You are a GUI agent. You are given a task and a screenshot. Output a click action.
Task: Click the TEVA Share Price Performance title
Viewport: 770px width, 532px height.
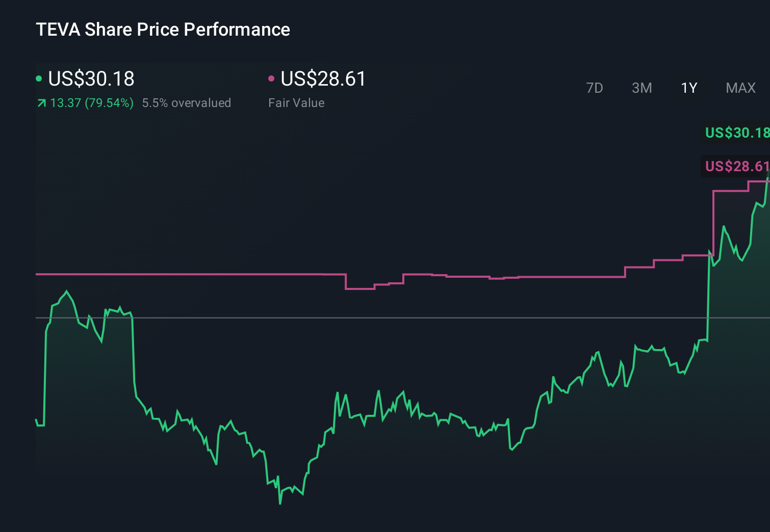tap(163, 30)
